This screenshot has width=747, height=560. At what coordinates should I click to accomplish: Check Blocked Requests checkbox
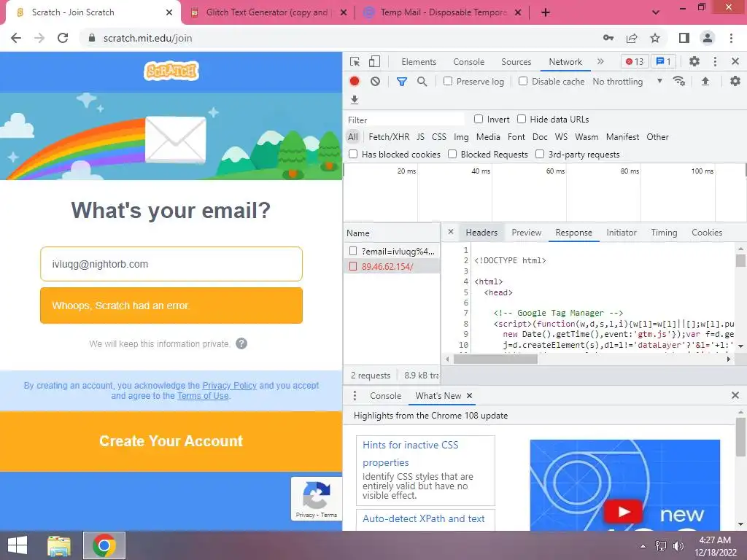[452, 154]
